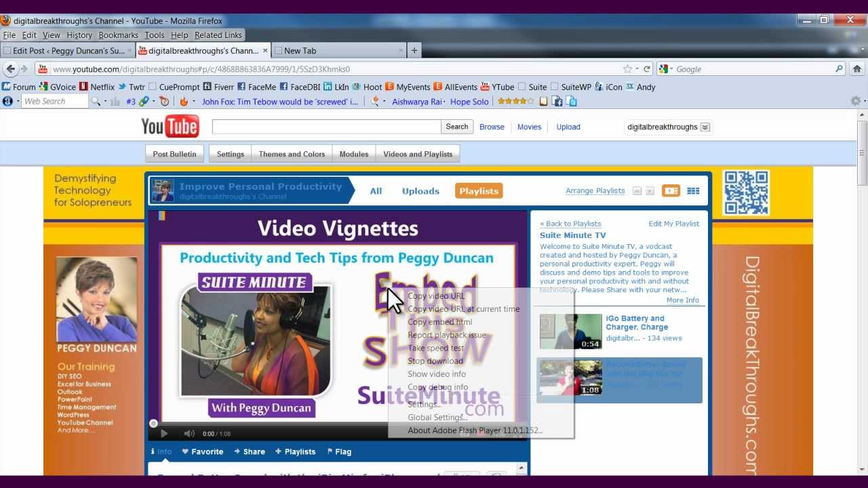Image resolution: width=868 pixels, height=488 pixels.
Task: Click the YouTube logo
Action: [x=170, y=126]
